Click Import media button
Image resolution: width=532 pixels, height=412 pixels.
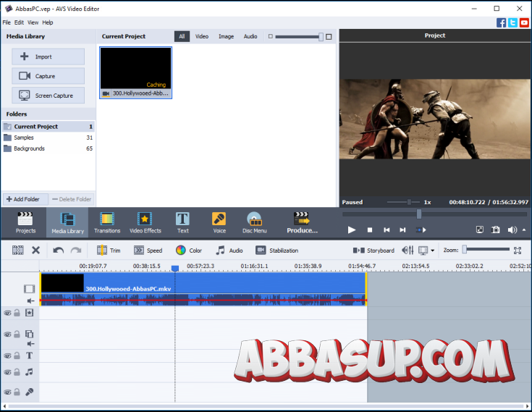pyautogui.click(x=48, y=56)
